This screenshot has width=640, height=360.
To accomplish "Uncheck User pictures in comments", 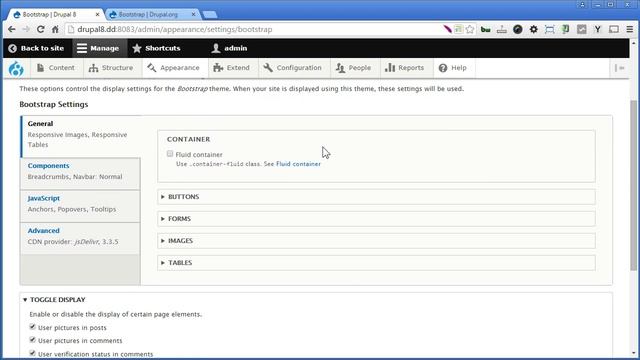I will (32, 340).
